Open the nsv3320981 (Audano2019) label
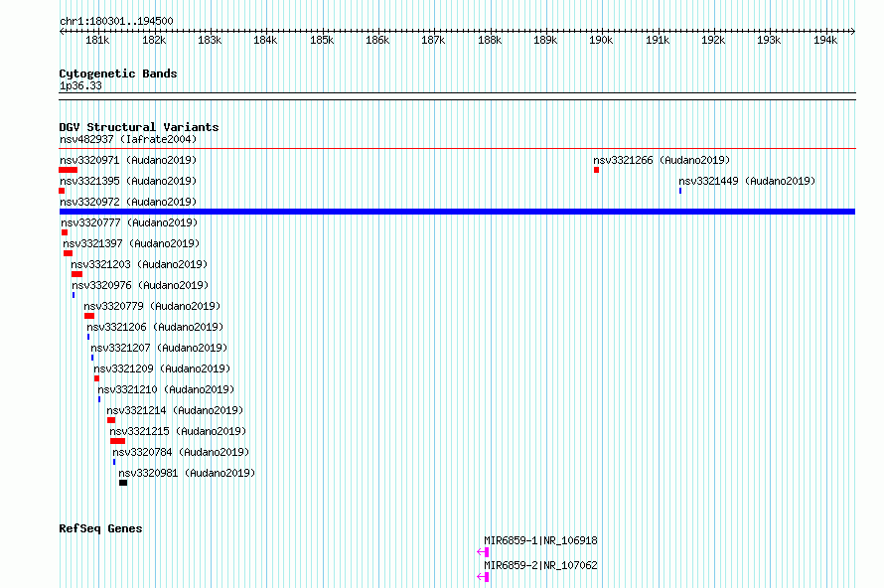The image size is (884, 588). point(187,473)
